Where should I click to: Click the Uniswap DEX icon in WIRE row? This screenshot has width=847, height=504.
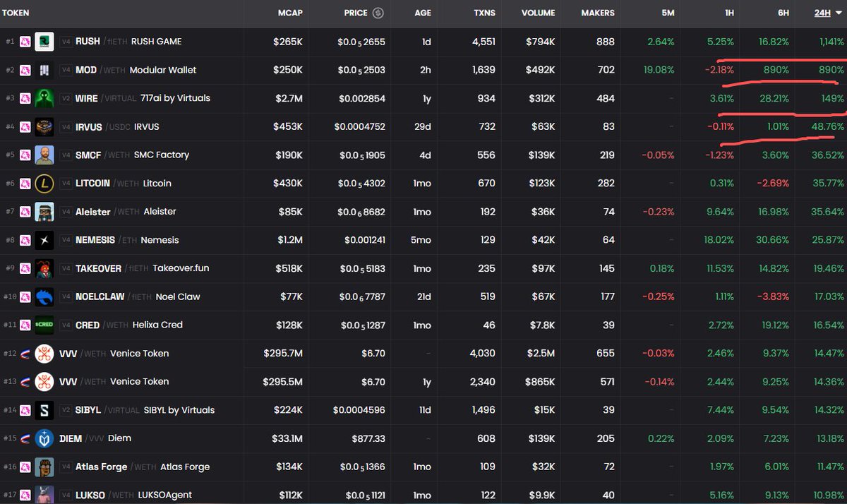[25, 98]
